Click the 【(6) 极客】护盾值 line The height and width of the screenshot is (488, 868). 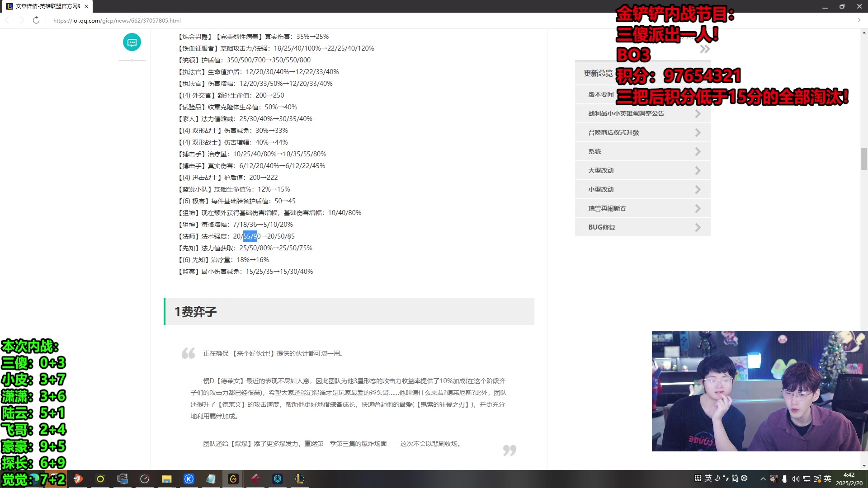[237, 201]
